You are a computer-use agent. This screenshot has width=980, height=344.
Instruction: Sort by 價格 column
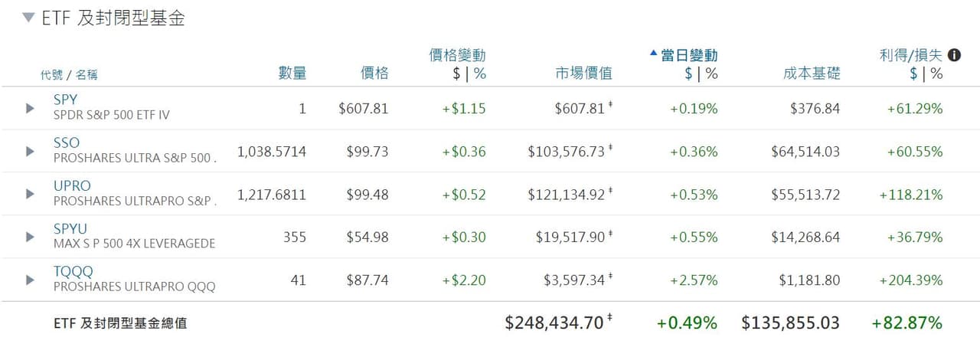click(374, 74)
